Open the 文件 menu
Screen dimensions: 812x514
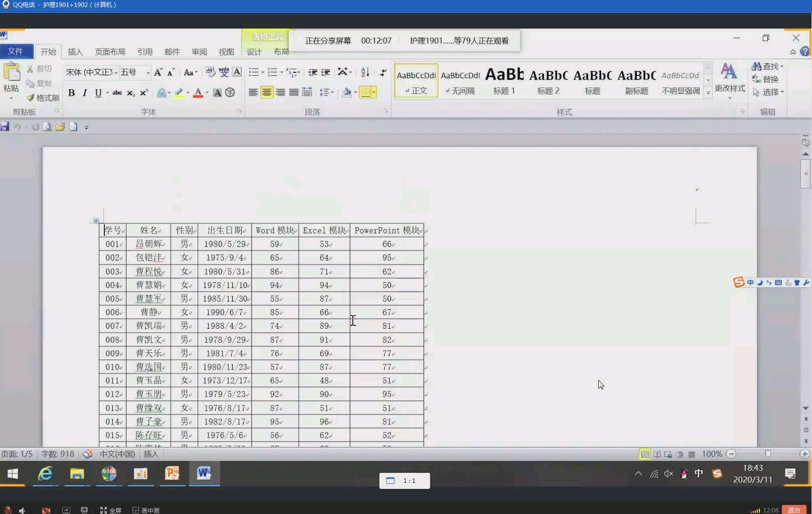(16, 51)
